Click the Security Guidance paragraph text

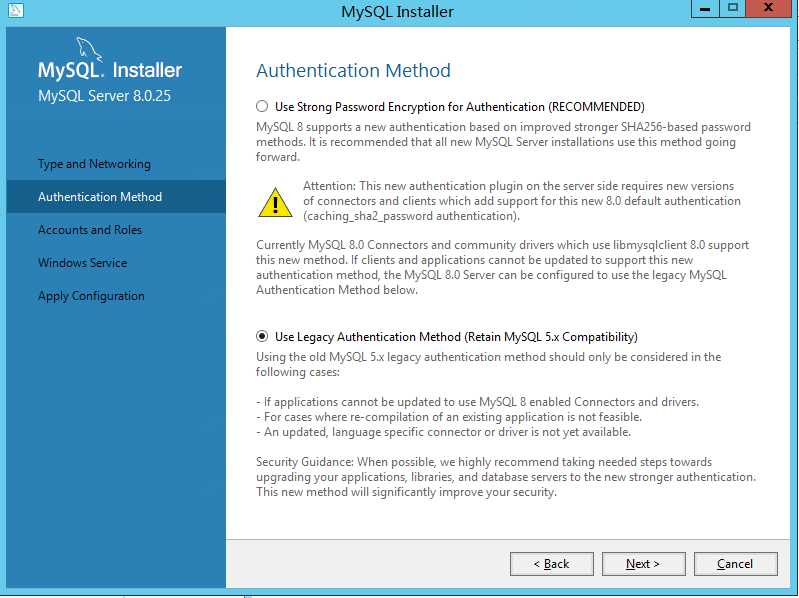coord(506,477)
